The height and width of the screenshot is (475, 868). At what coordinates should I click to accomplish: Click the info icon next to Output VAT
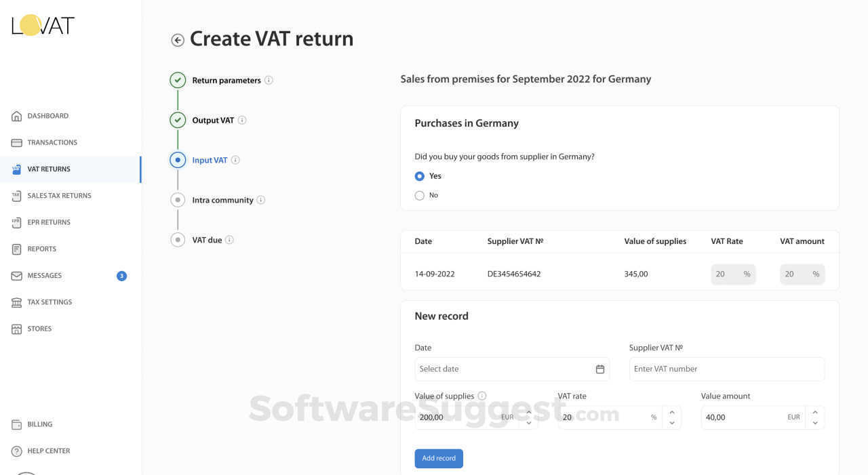pyautogui.click(x=242, y=120)
